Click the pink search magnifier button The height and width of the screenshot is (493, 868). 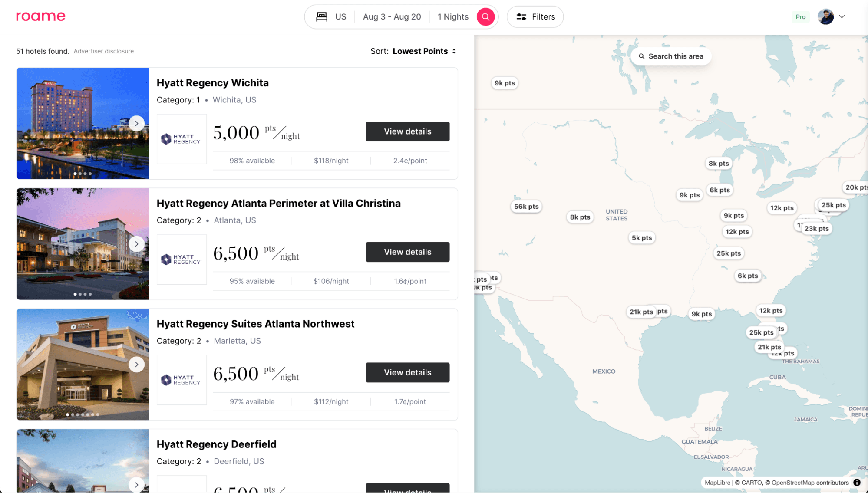tap(485, 17)
